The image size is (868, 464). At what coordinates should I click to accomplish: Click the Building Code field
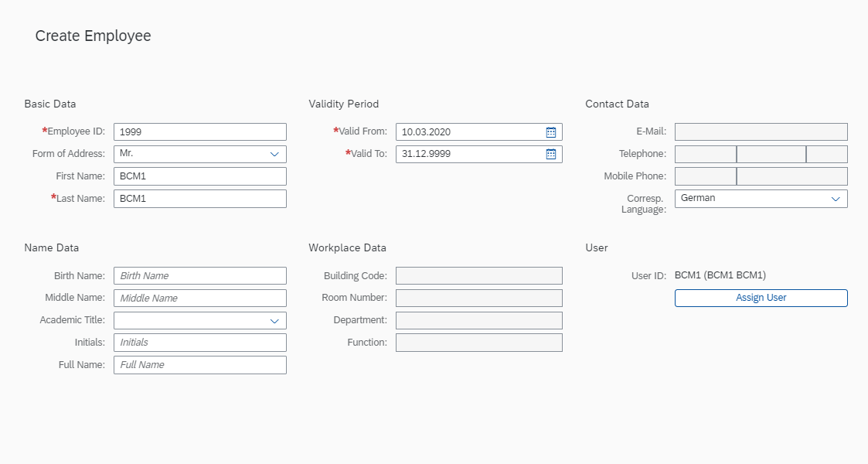tap(478, 275)
